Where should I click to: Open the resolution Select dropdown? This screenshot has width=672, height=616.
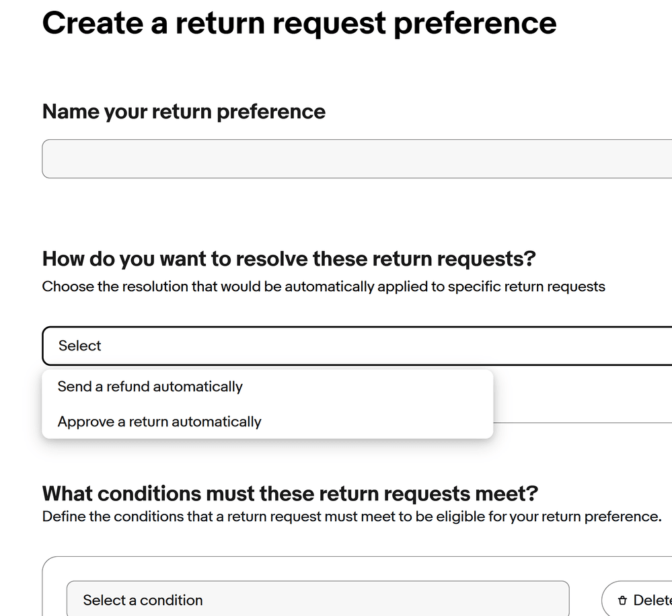pyautogui.click(x=357, y=346)
